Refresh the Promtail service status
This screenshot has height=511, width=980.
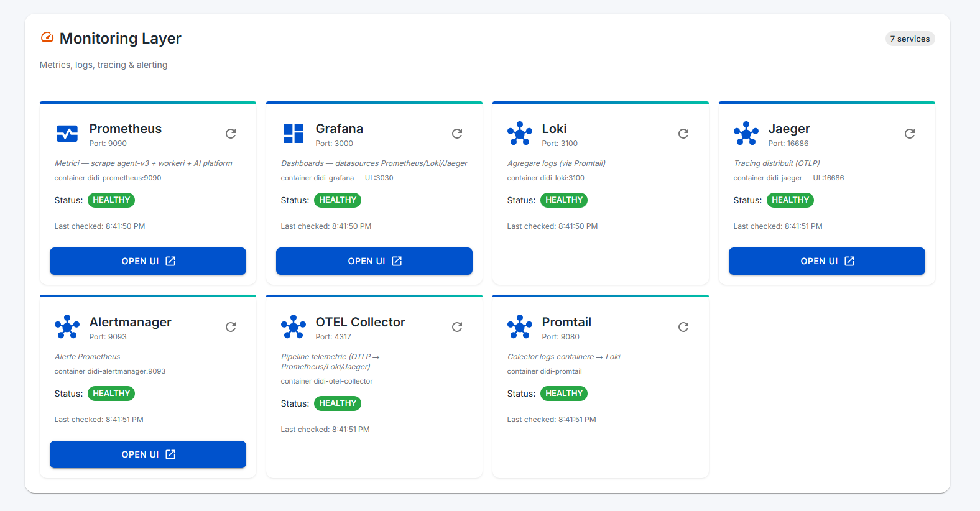pyautogui.click(x=683, y=327)
